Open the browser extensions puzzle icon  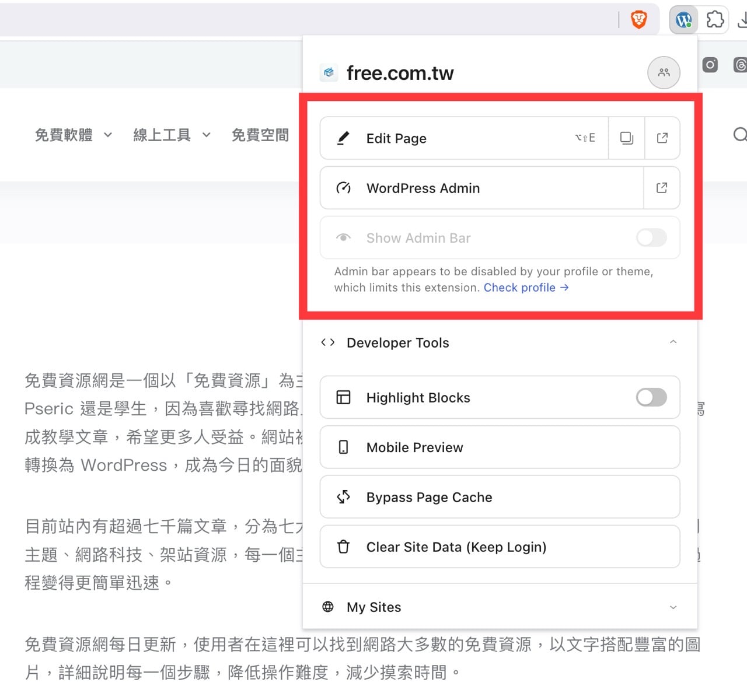pyautogui.click(x=715, y=20)
